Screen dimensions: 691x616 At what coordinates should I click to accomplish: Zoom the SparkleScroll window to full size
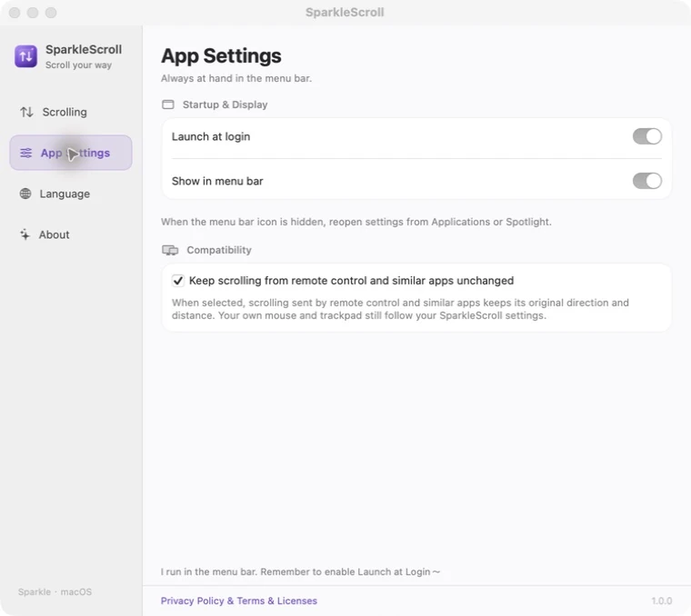51,13
